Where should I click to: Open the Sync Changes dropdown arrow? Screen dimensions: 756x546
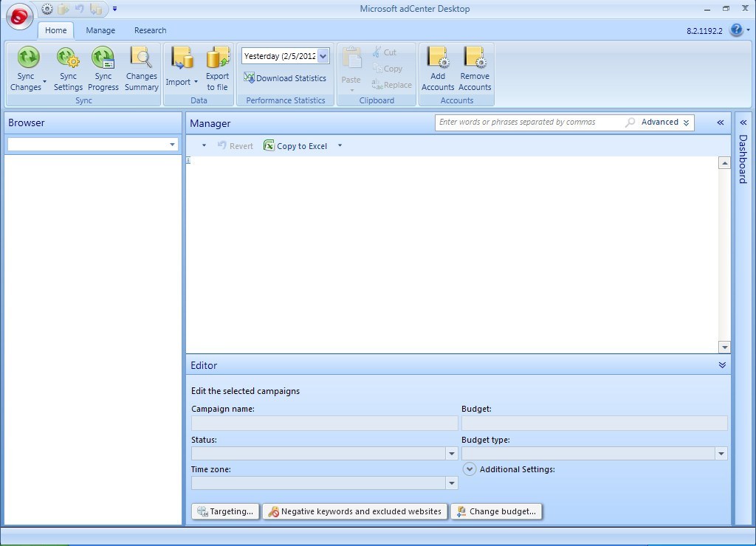point(44,81)
